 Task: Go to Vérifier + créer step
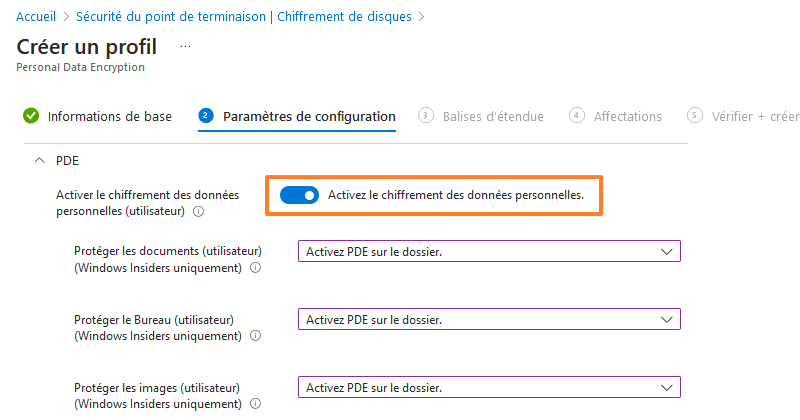click(754, 117)
